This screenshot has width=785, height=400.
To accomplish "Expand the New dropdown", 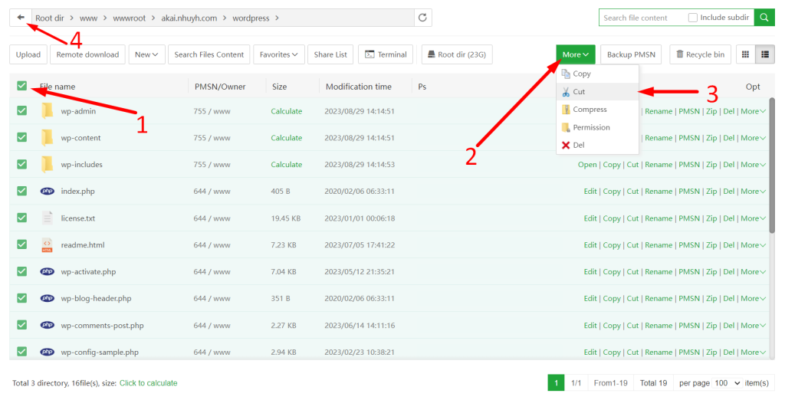I will pyautogui.click(x=146, y=55).
